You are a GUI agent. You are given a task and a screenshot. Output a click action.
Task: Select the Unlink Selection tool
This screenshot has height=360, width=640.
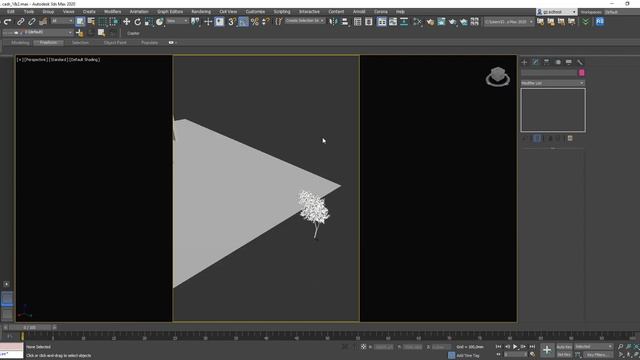pyautogui.click(x=31, y=22)
